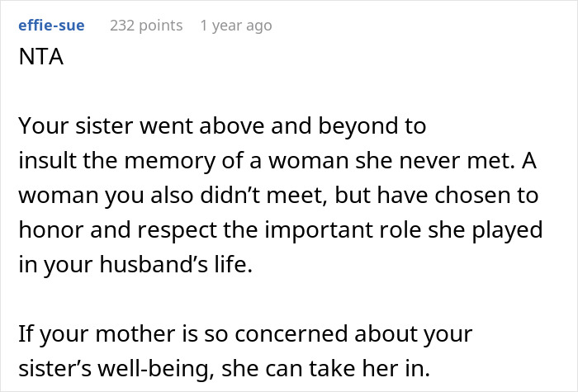The width and height of the screenshot is (578, 392).
Task: Click the line starting 'honor and respect'
Action: coord(280,230)
